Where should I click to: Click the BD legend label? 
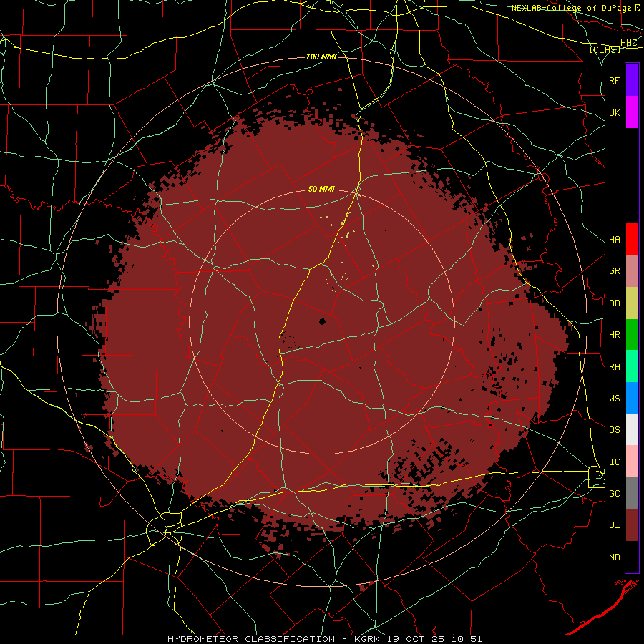click(x=614, y=303)
